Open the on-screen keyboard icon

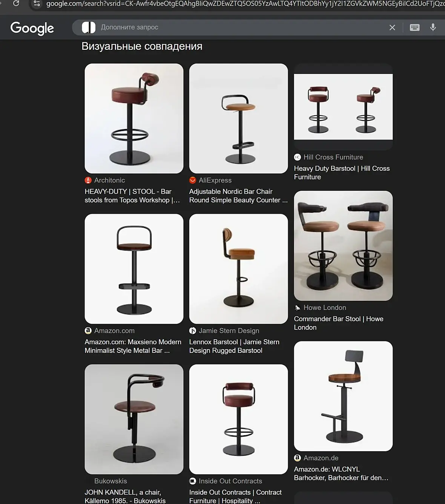pyautogui.click(x=414, y=28)
